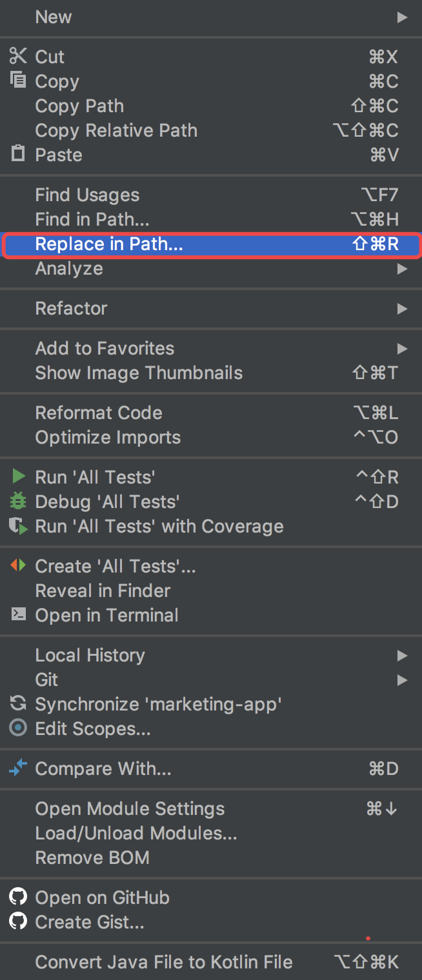Screen dimensions: 422x980
Task: Click the clipboard Paste icon
Action: click(x=18, y=154)
